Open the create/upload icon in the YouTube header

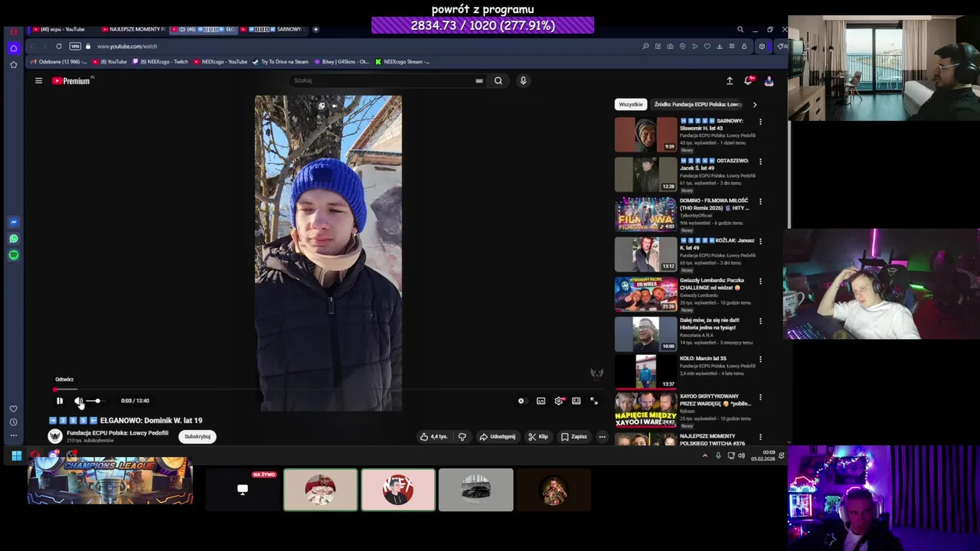(730, 80)
